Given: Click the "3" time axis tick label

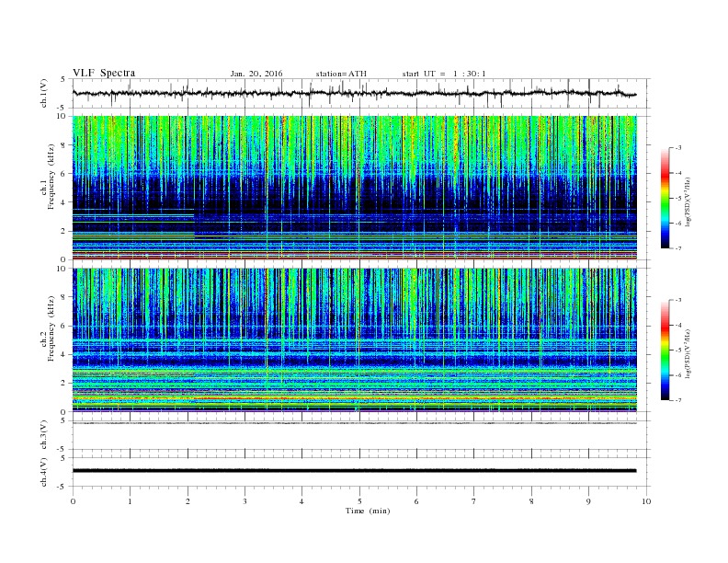Looking at the screenshot, I should point(245,501).
